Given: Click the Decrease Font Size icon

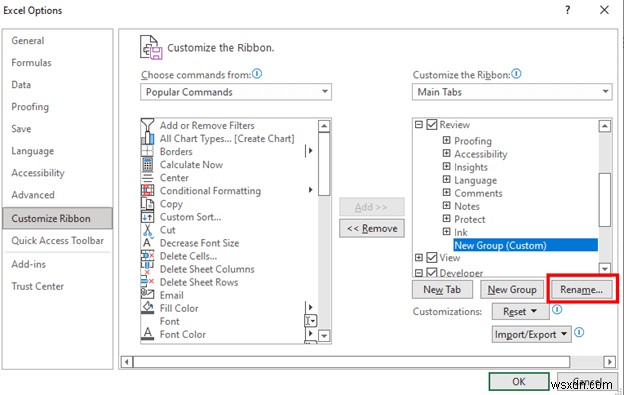Looking at the screenshot, I should pos(147,243).
